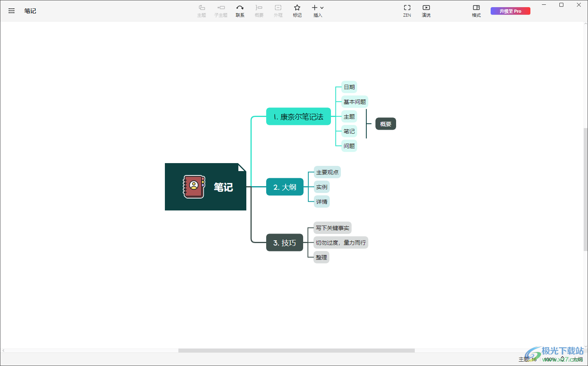Select the 切勿过度，量力而行 subtopic
Image resolution: width=588 pixels, height=366 pixels.
(341, 243)
